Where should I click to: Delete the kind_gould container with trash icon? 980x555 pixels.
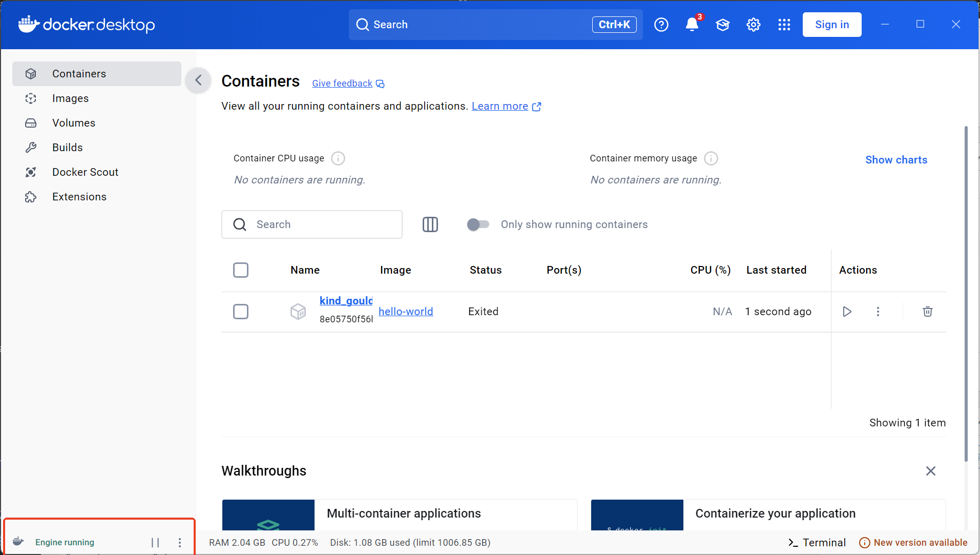pos(928,312)
